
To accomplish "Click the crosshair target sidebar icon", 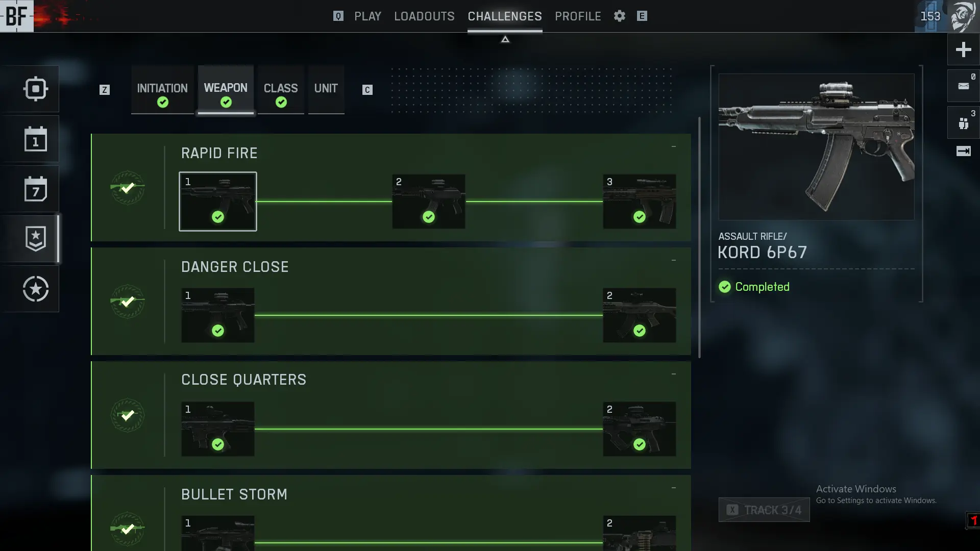I will [35, 89].
